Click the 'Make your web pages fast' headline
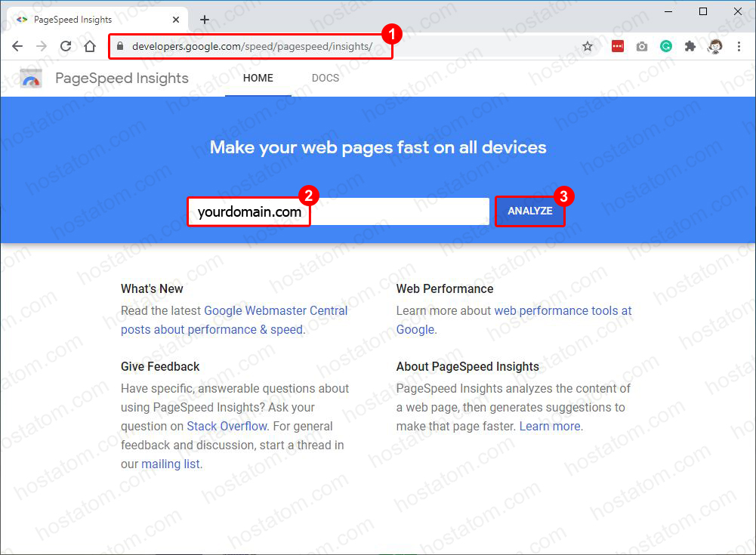Image resolution: width=756 pixels, height=555 pixels. point(378,147)
